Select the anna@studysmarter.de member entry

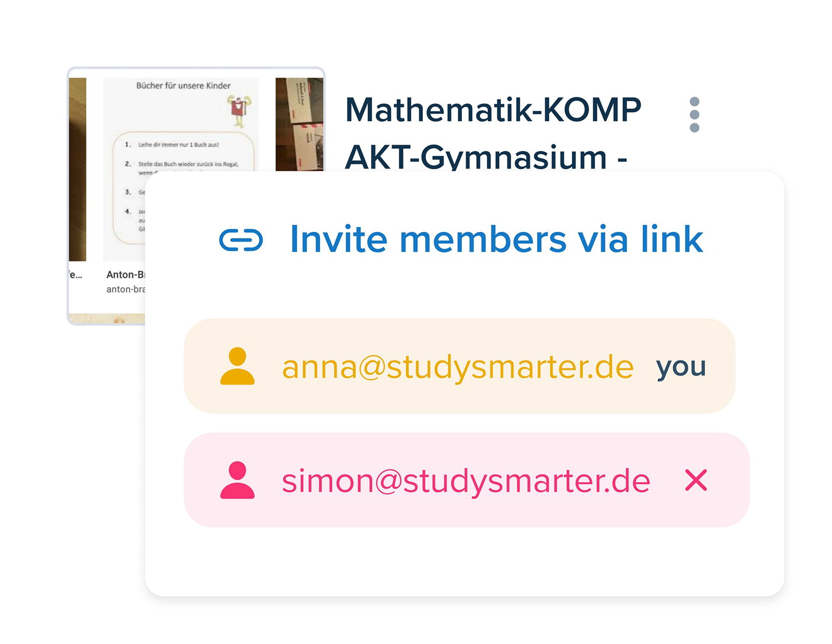pos(458,367)
